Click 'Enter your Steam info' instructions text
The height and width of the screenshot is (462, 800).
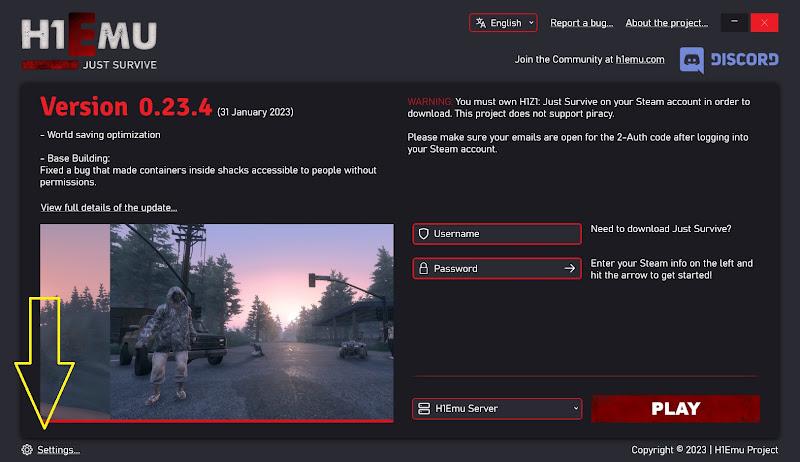coord(671,269)
